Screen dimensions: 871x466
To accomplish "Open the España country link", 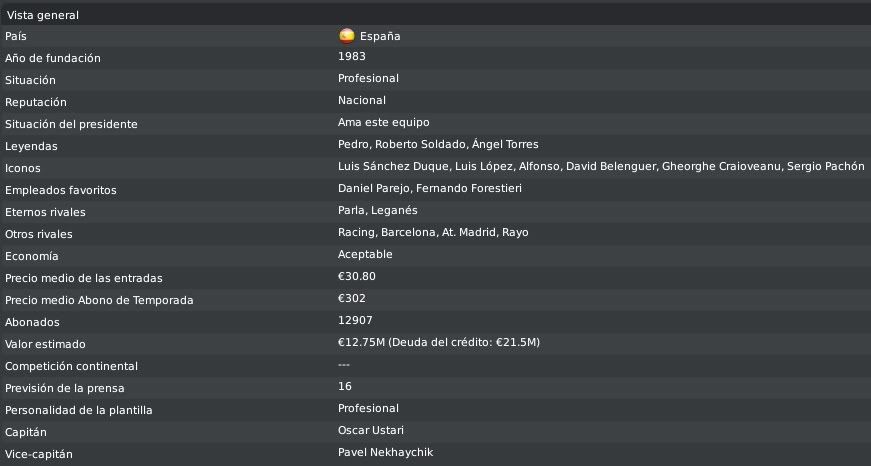I will click(380, 36).
